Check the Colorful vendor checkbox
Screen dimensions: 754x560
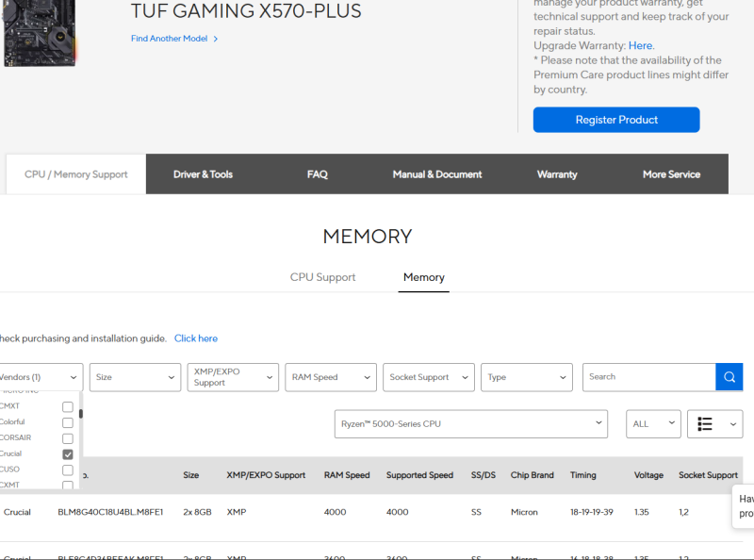point(68,423)
